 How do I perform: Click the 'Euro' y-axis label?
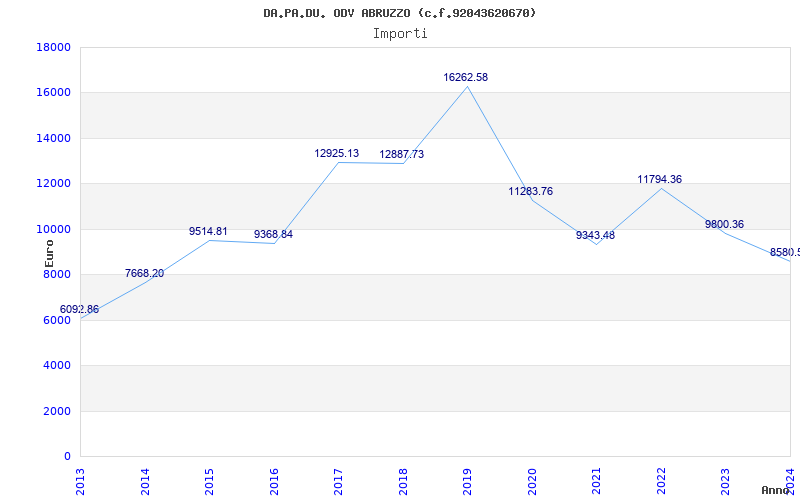(x=49, y=254)
